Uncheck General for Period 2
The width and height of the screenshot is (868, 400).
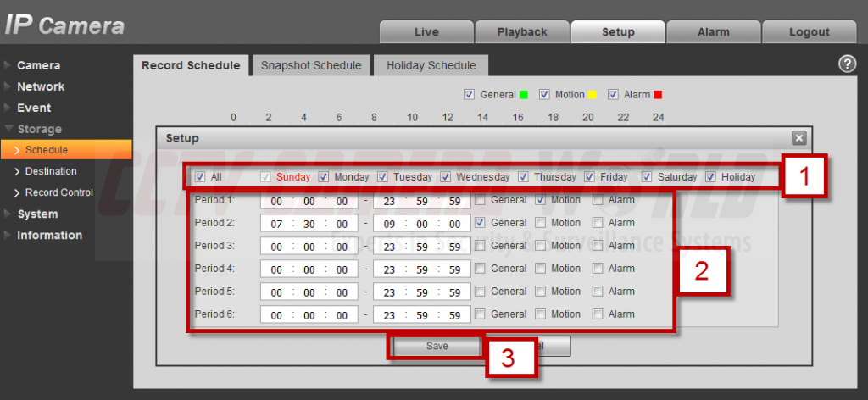click(481, 223)
